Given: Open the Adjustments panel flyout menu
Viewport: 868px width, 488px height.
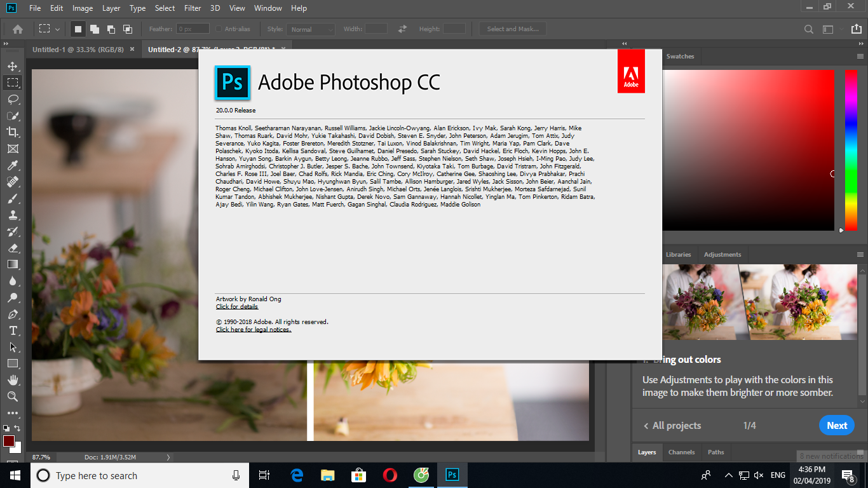Looking at the screenshot, I should coord(860,255).
